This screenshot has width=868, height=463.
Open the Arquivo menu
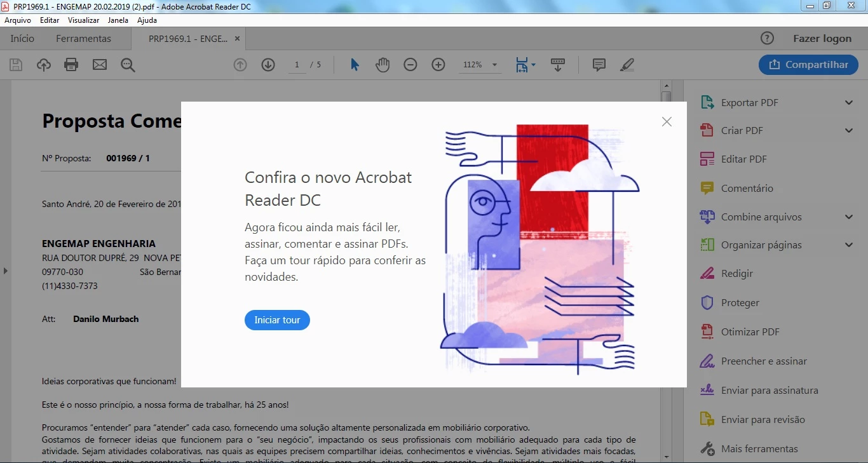pyautogui.click(x=18, y=20)
